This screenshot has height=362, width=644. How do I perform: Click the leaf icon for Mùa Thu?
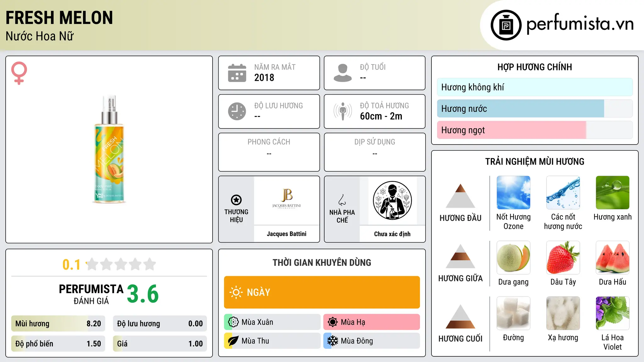233,341
